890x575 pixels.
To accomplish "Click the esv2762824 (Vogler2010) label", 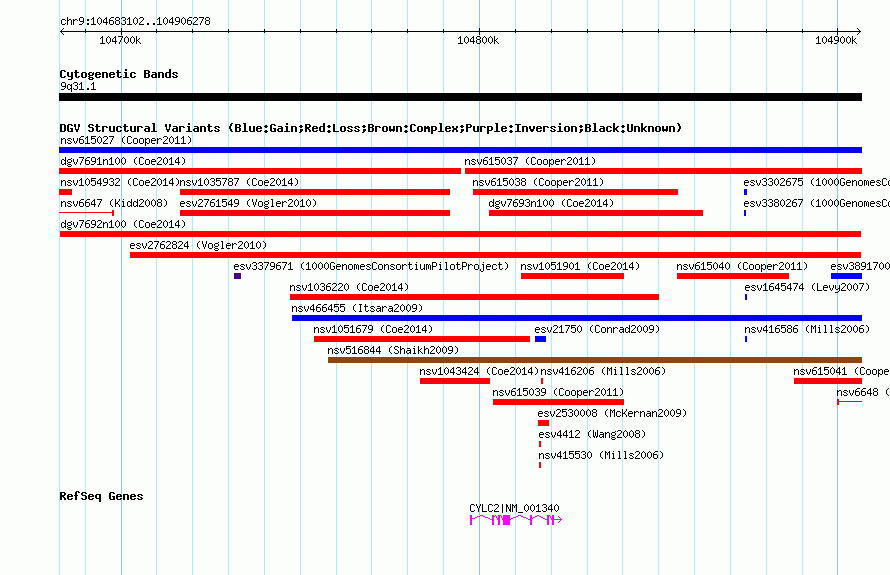I will (198, 245).
